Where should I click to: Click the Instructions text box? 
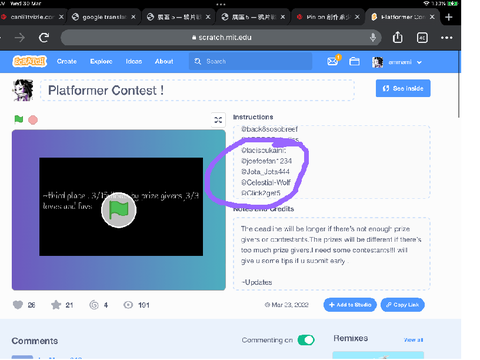(331, 162)
